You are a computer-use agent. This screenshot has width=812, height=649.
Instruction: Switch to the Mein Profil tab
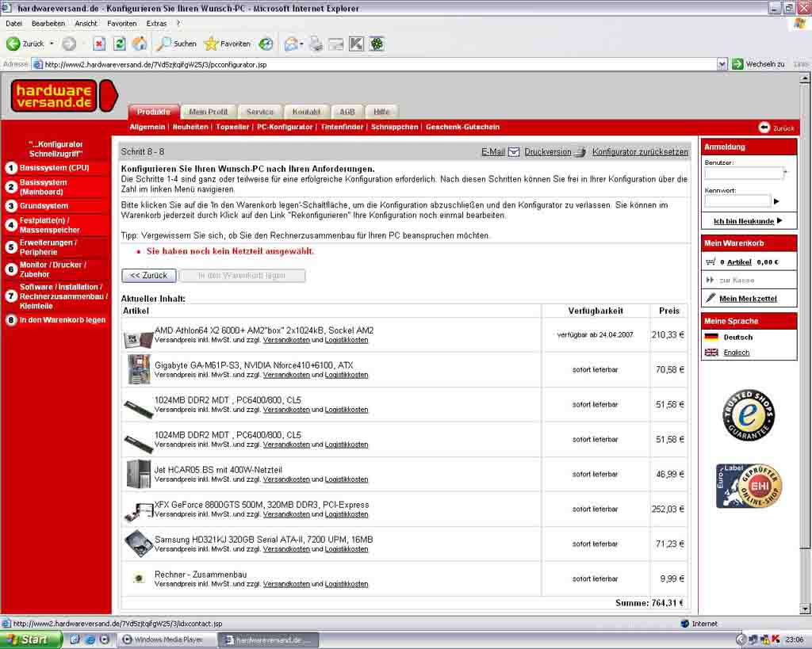209,111
